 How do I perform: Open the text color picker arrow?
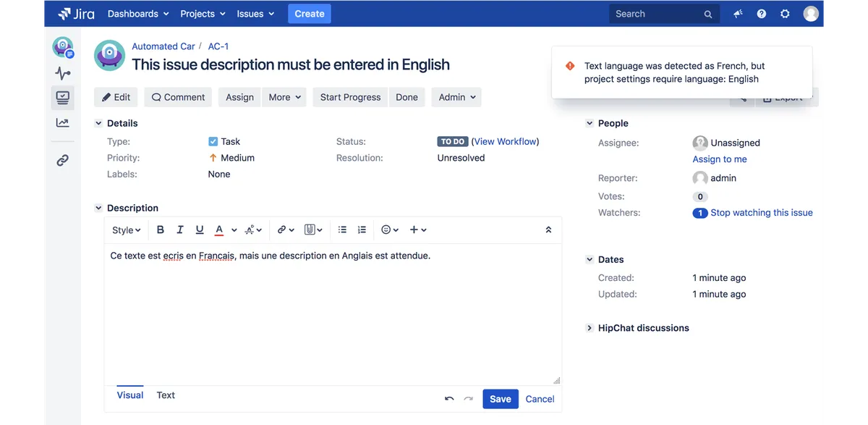click(x=234, y=230)
